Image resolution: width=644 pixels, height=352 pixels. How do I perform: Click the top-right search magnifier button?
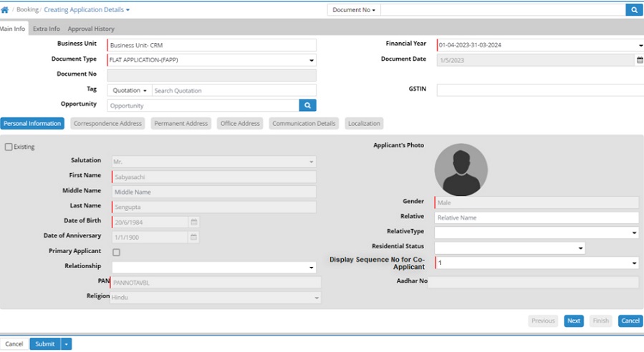coord(633,10)
